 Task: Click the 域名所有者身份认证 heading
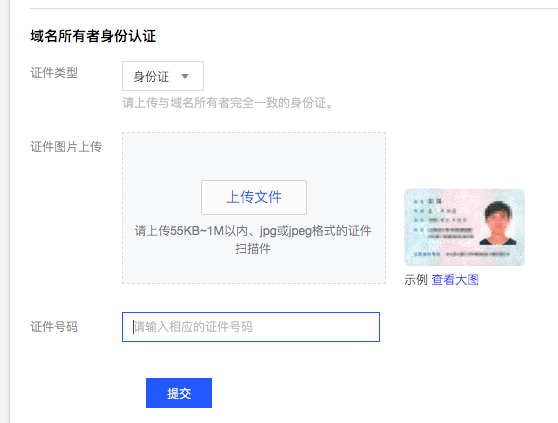click(93, 36)
